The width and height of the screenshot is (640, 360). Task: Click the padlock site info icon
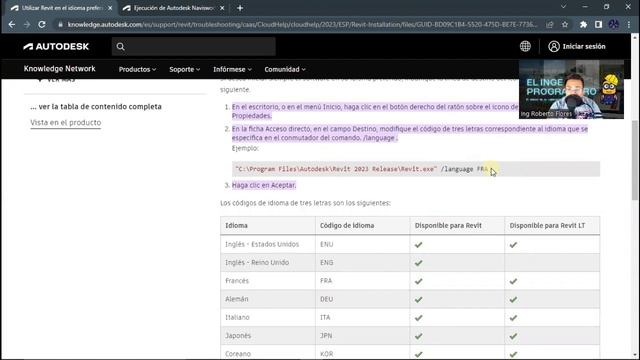point(60,24)
